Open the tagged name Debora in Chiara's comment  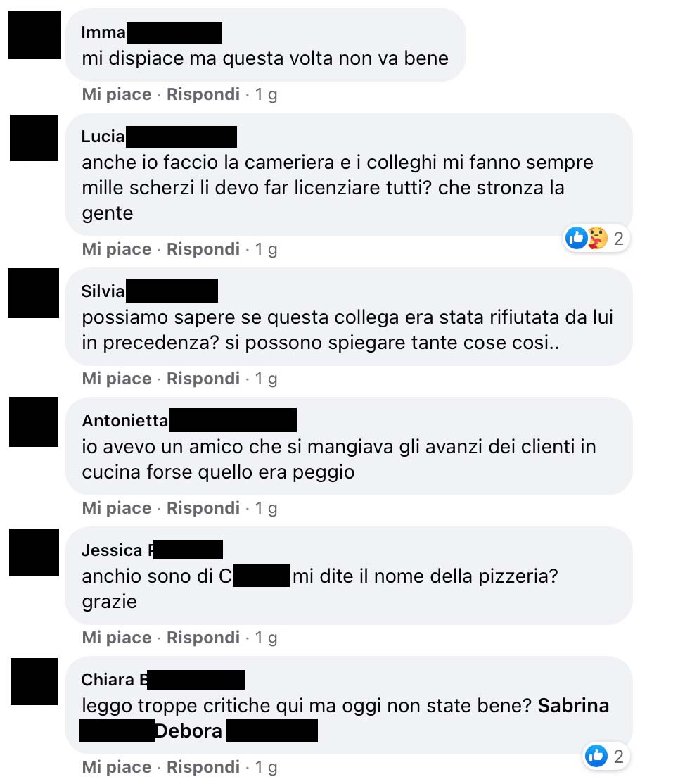coord(188,731)
